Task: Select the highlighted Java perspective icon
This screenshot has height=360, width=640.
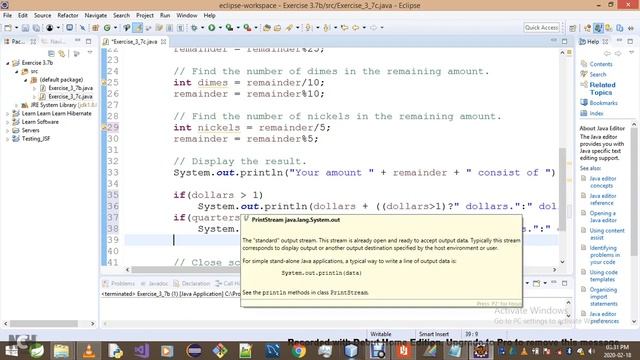Action: point(598,28)
